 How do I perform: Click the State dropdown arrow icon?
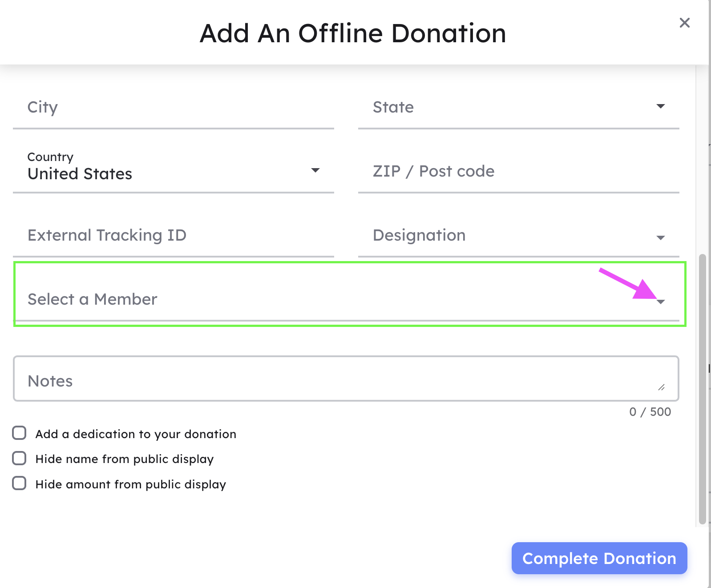661,106
